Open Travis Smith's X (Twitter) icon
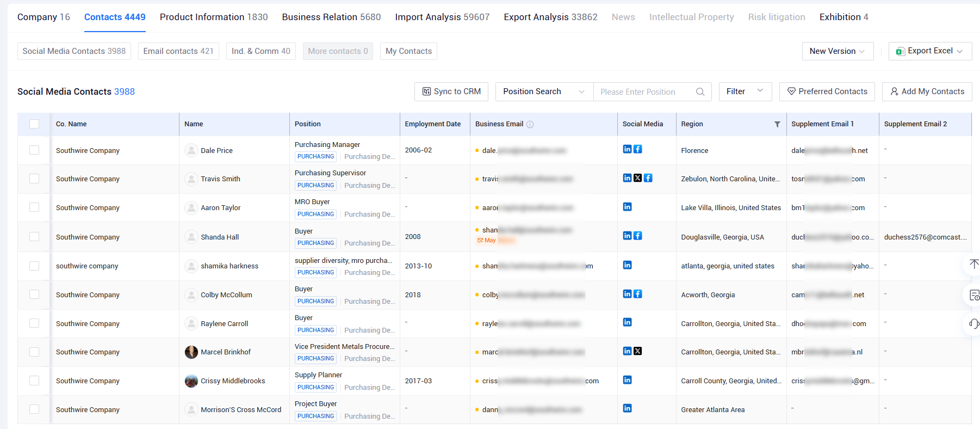The image size is (980, 429). pyautogui.click(x=638, y=178)
